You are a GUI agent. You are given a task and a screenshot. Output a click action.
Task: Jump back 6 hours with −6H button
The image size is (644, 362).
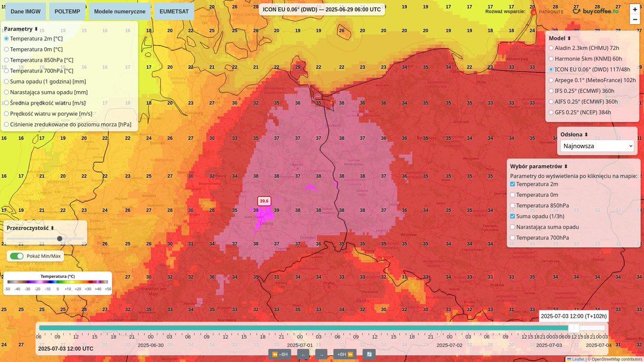(x=280, y=354)
